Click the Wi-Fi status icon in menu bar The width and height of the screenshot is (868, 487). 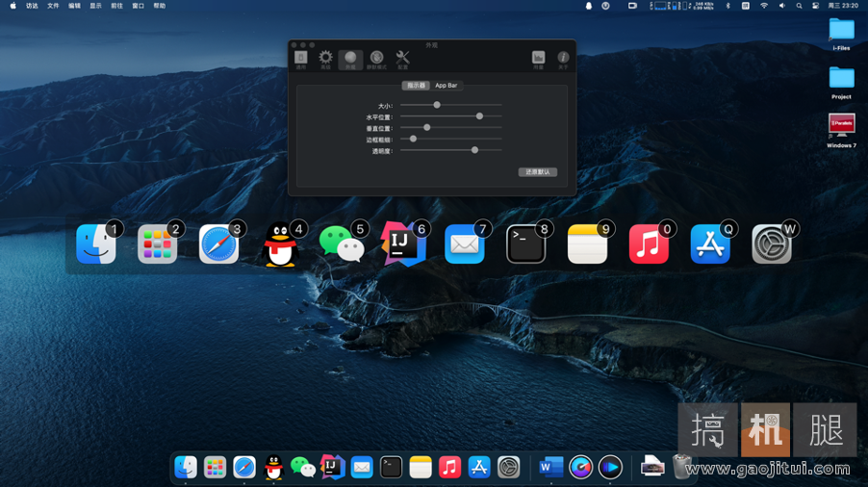coord(764,6)
